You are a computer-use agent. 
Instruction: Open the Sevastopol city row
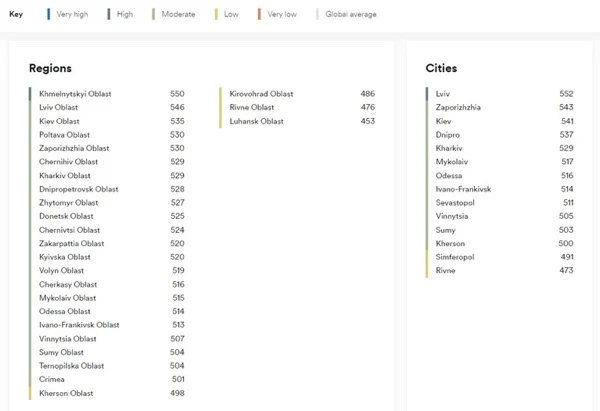coord(455,202)
